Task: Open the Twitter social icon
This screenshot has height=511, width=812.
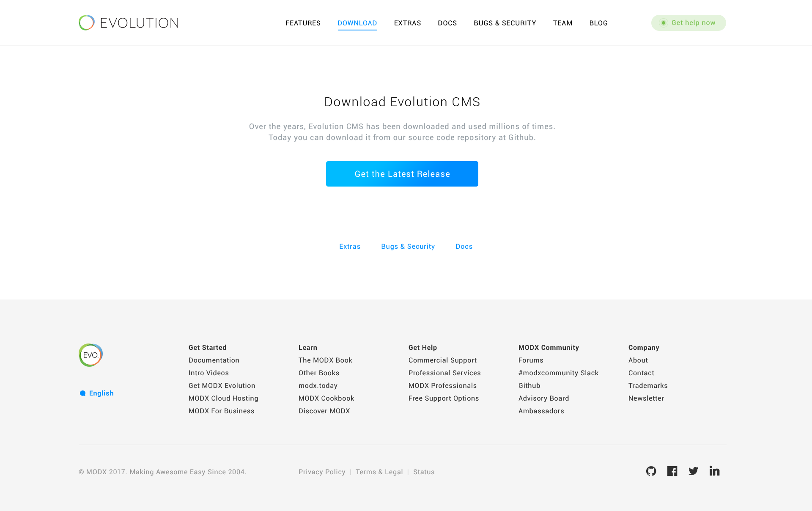Action: 693,471
